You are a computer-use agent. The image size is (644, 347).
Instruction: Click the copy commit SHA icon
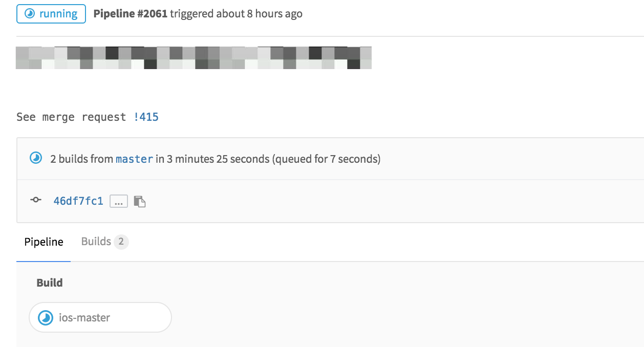[x=140, y=201]
